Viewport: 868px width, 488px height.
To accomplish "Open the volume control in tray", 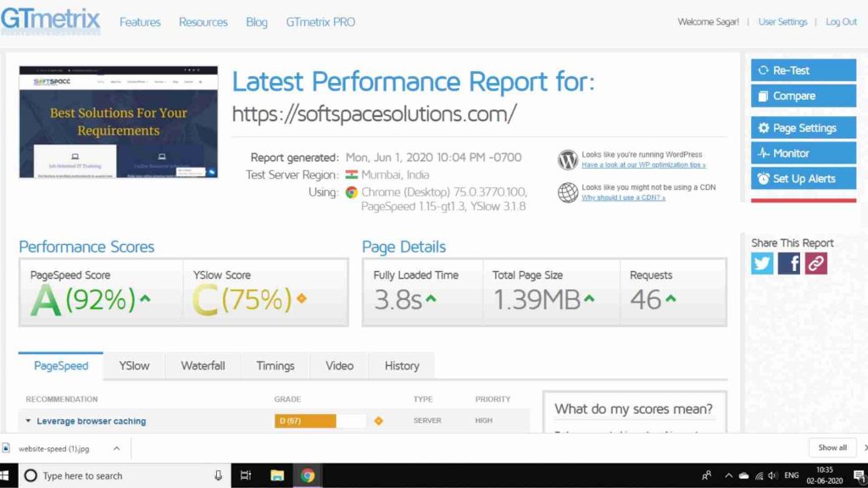I will pos(773,475).
